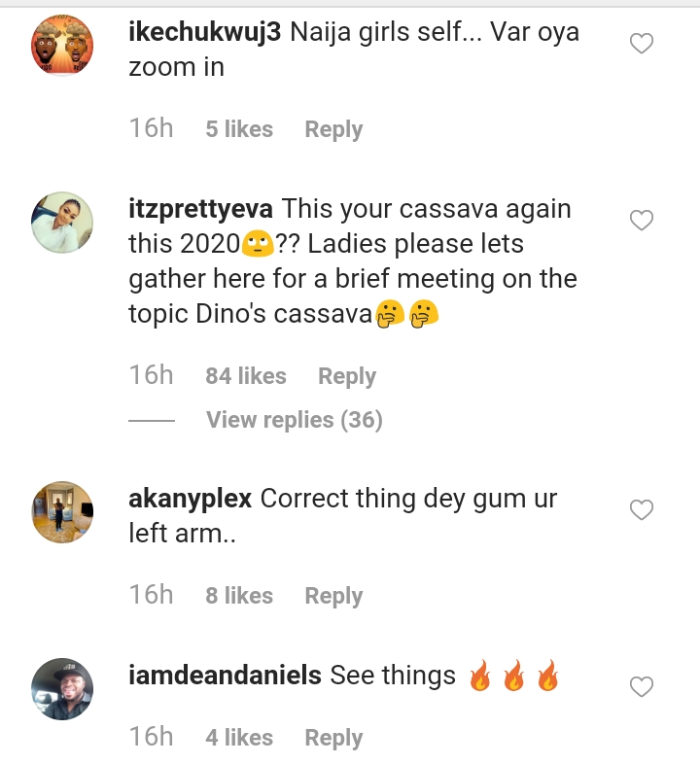Reply to akanyplex's comment
The width and height of the screenshot is (700, 764).
pyautogui.click(x=333, y=596)
